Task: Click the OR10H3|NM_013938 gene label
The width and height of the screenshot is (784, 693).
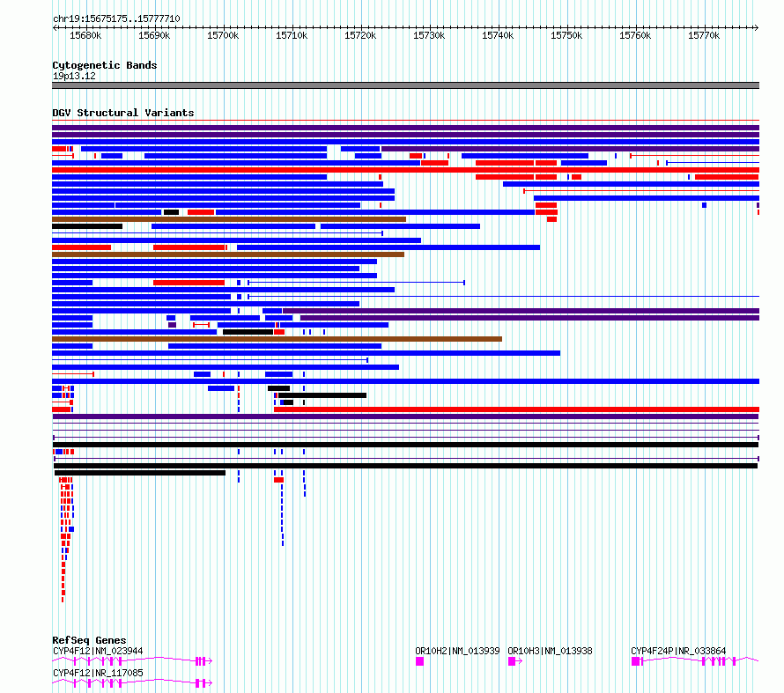Action: [550, 651]
